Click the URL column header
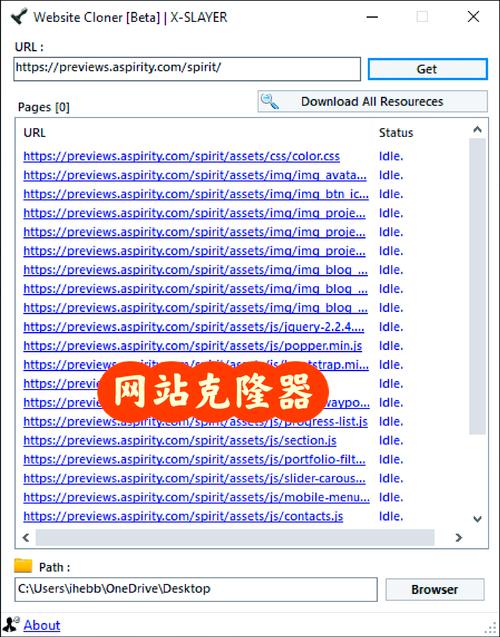The image size is (500, 637). click(x=35, y=133)
